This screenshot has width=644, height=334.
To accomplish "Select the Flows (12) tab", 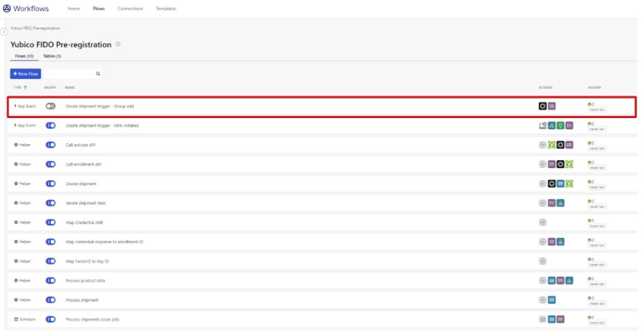I will coord(24,56).
